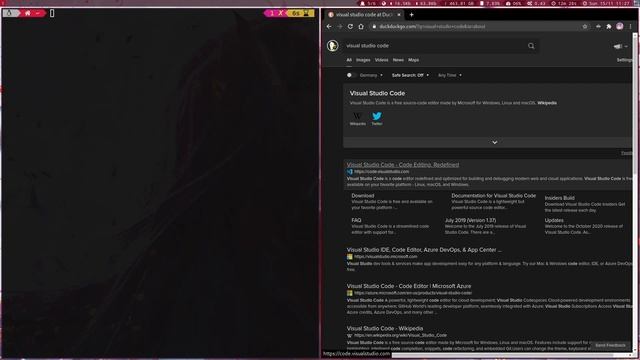640x360 pixels.
Task: Open the Any Time filter dropdown
Action: (450, 75)
